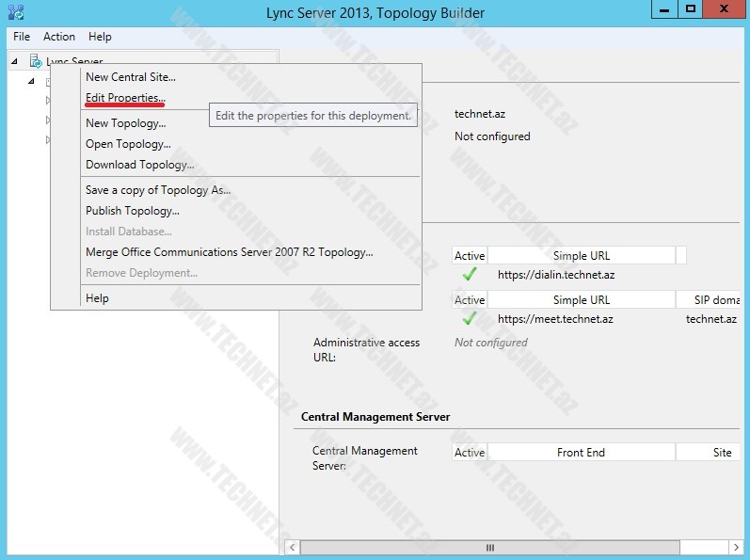Screen dimensions: 750x560
Task: Collapse the second-level tree node under Lync Server
Action: (31, 81)
